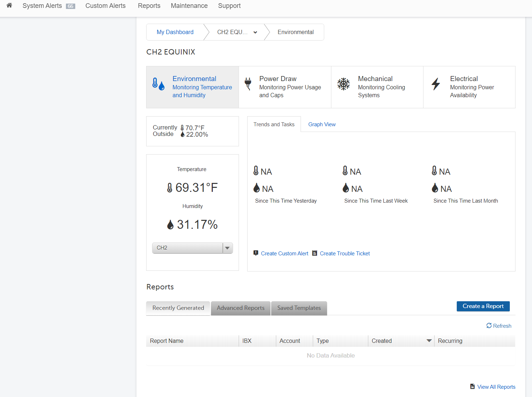Sort by the Report Name column
The height and width of the screenshot is (397, 532).
[x=192, y=341]
